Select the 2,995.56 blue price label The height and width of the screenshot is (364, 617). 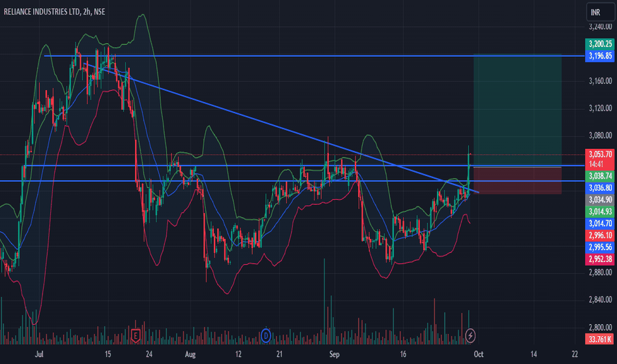point(600,247)
